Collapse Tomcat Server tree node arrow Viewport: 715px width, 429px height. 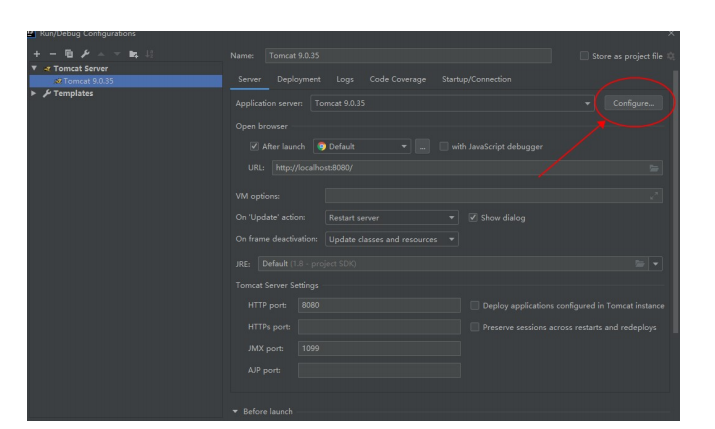(x=34, y=68)
